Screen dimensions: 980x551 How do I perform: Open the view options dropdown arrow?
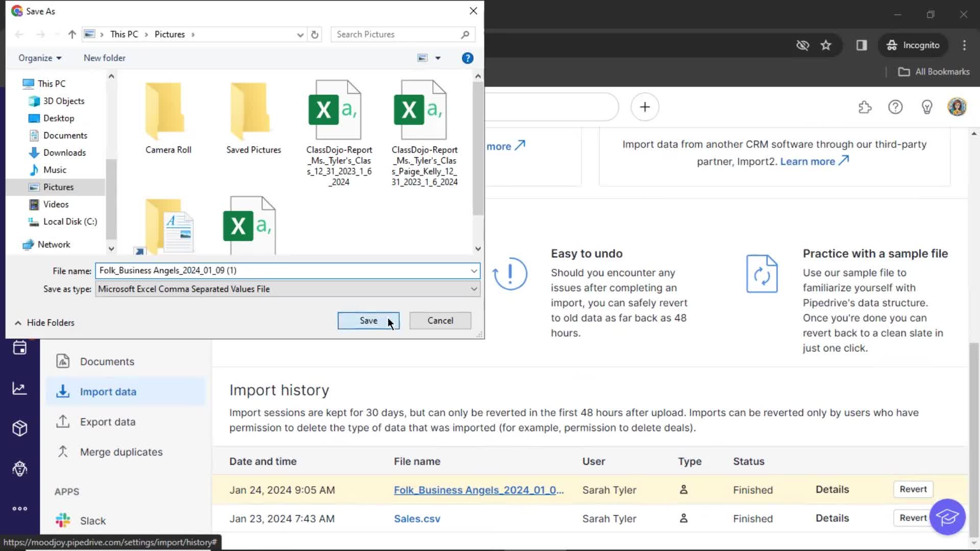[x=437, y=58]
